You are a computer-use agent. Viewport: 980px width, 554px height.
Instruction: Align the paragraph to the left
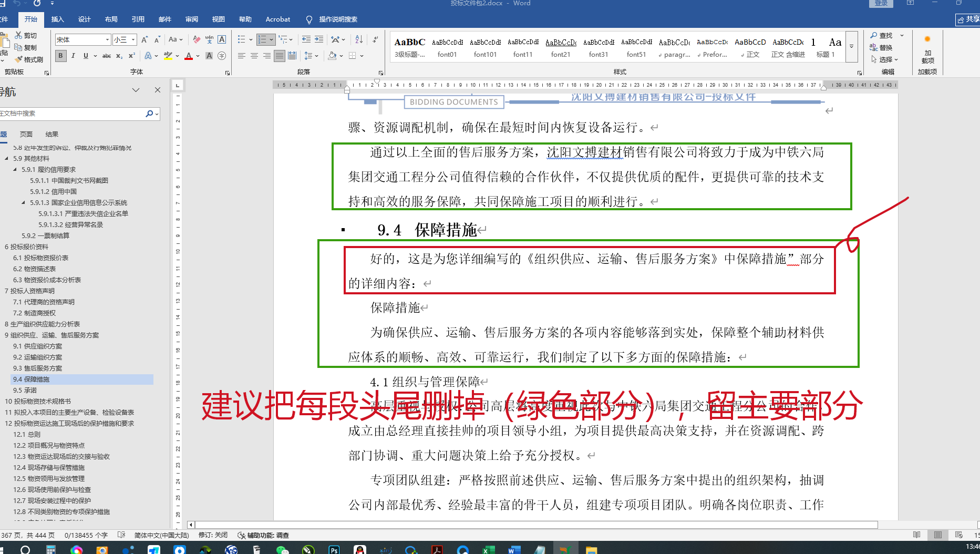pyautogui.click(x=242, y=56)
